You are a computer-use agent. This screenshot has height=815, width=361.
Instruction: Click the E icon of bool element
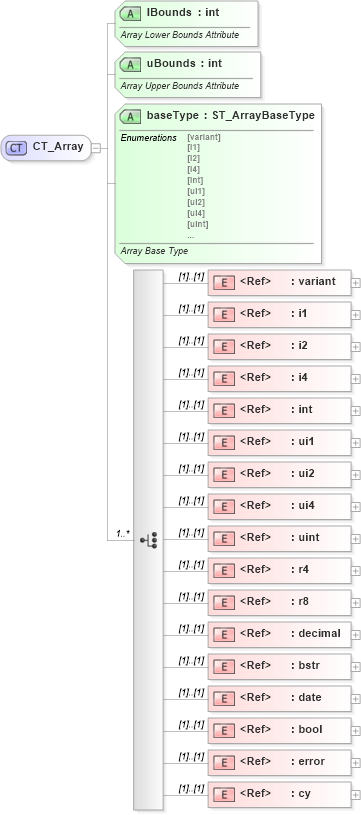pyautogui.click(x=224, y=731)
